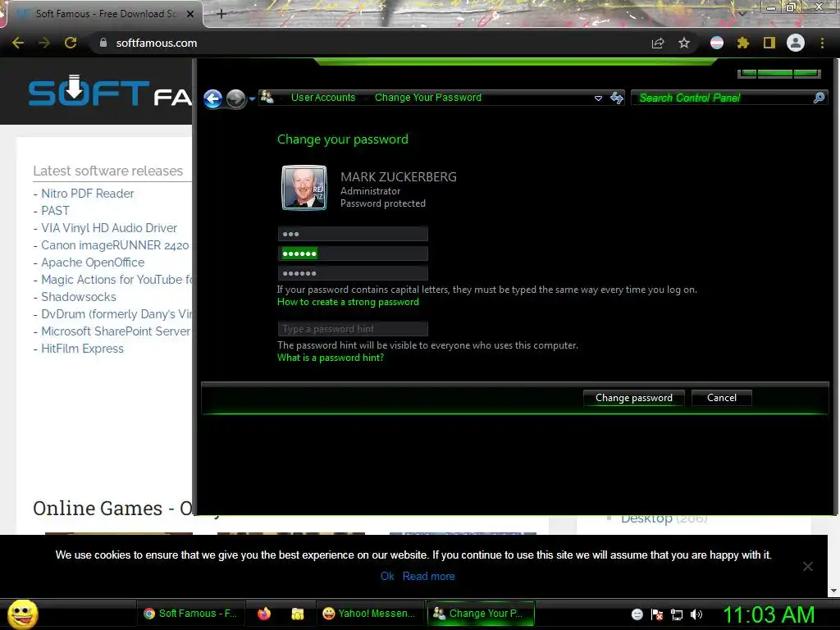Accept cookies with Ok link
The height and width of the screenshot is (630, 840).
(x=387, y=577)
